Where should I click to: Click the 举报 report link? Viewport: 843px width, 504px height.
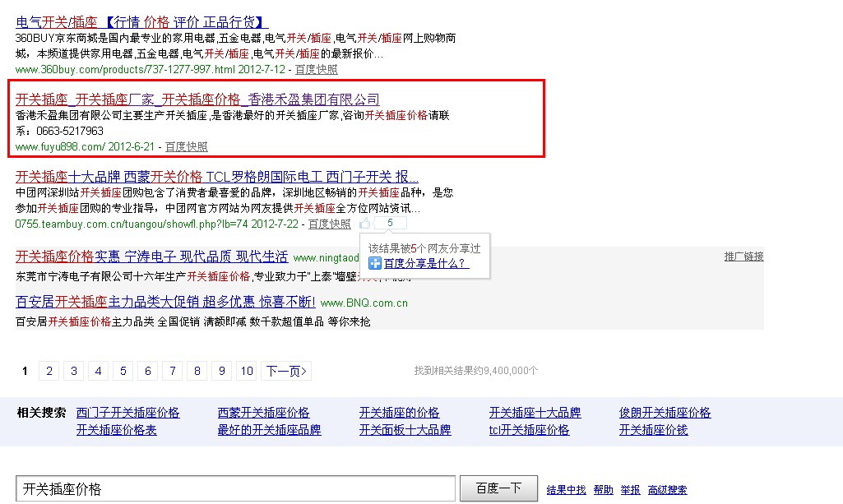(x=630, y=490)
